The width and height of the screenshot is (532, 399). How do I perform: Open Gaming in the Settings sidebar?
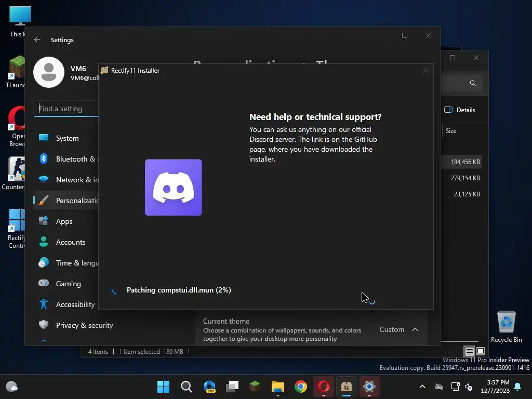click(x=67, y=283)
